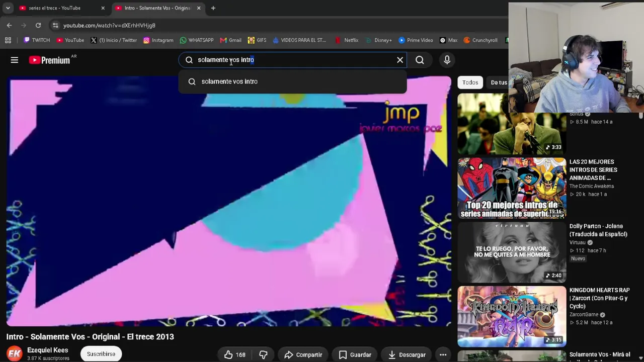
Task: Select the 'Todos' filter chip
Action: (470, 82)
